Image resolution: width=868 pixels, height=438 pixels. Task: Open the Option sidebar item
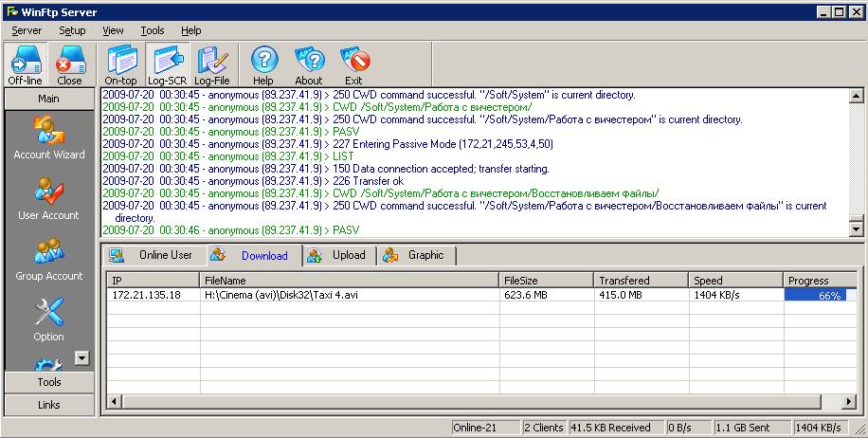(49, 319)
